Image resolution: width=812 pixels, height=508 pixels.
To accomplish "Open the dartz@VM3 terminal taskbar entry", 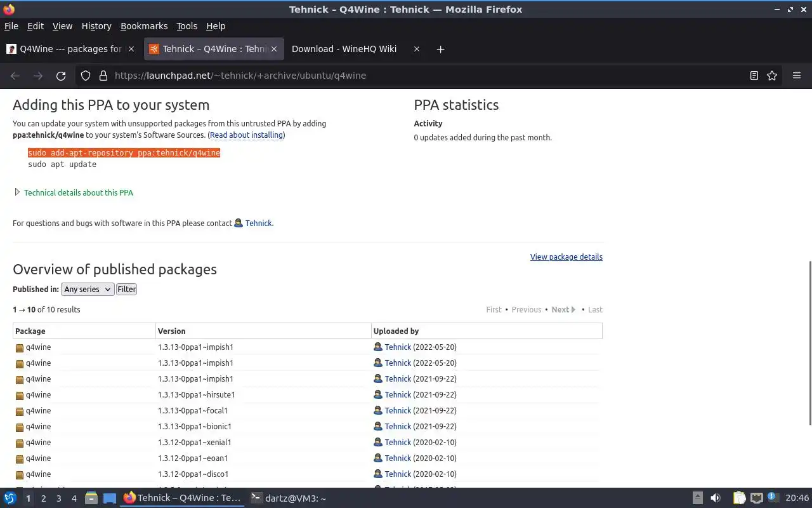I will pyautogui.click(x=288, y=498).
